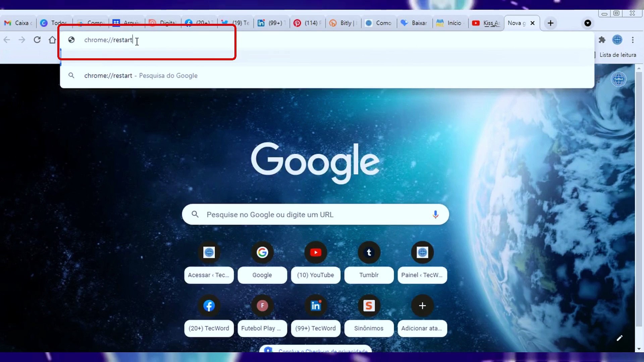Switch to the Início tab
This screenshot has width=644, height=362.
tap(451, 23)
